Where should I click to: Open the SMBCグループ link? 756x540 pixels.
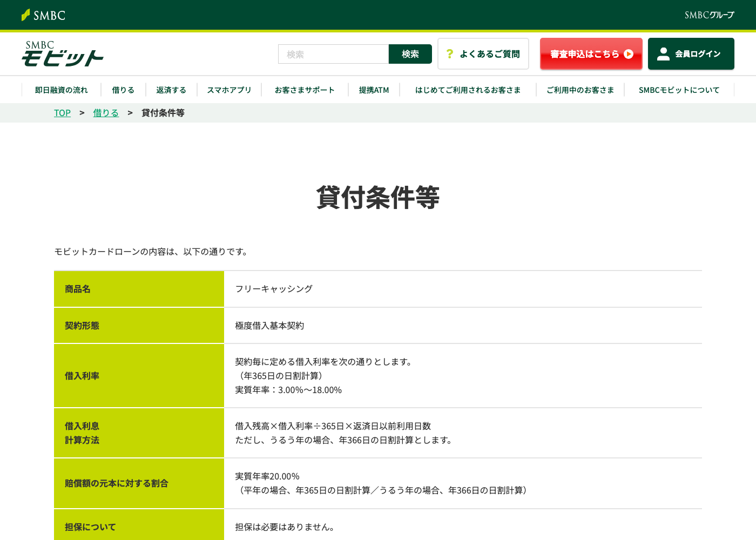709,15
